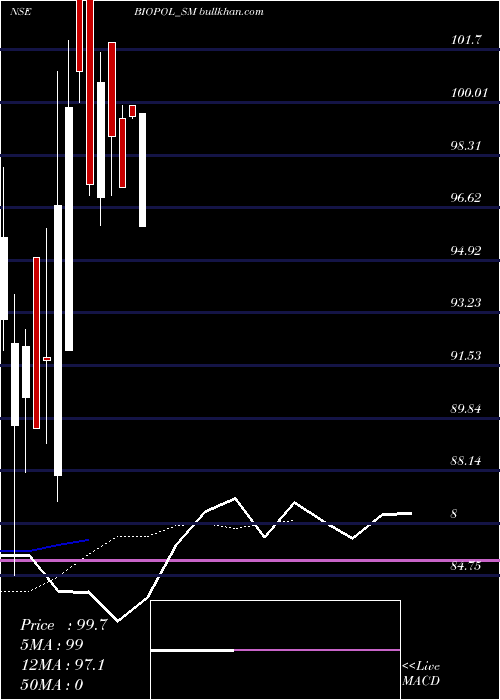
Task: Click the 89.84 price axis label
Action: click(466, 408)
